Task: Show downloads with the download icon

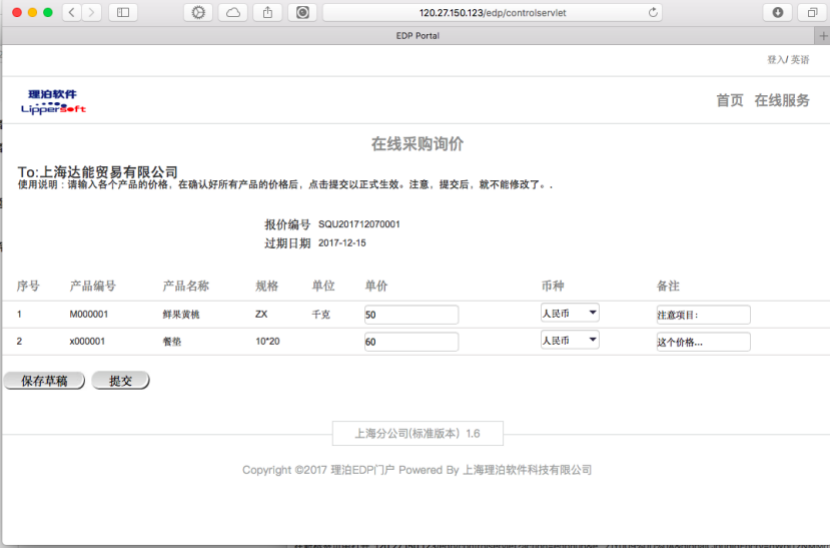Action: pos(777,12)
